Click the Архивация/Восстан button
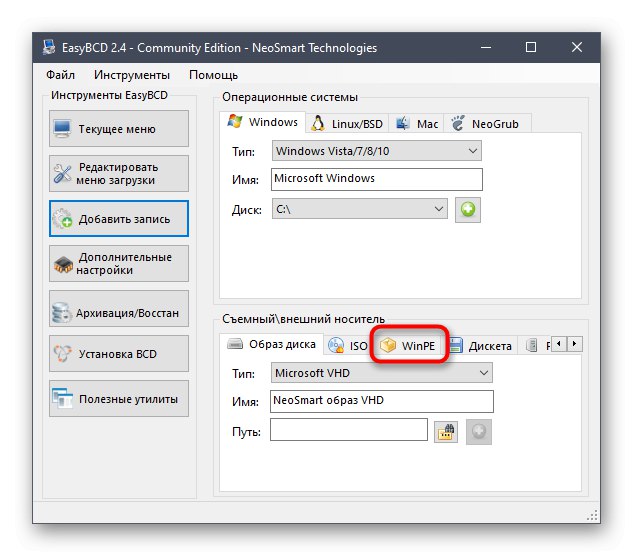 (119, 308)
